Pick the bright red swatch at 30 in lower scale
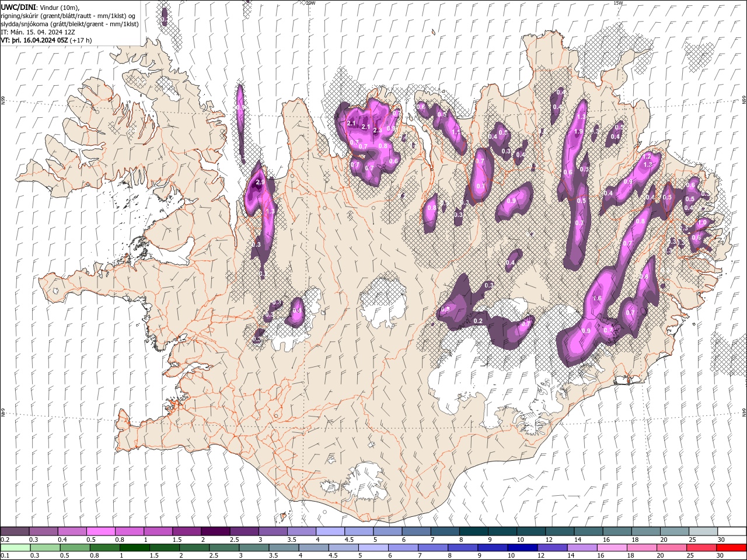The height and width of the screenshot is (560, 747). (731, 548)
